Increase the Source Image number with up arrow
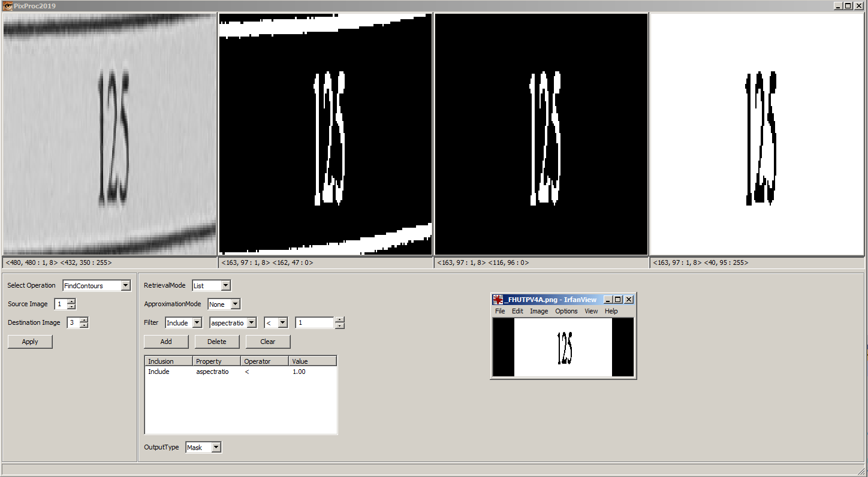 coord(71,301)
